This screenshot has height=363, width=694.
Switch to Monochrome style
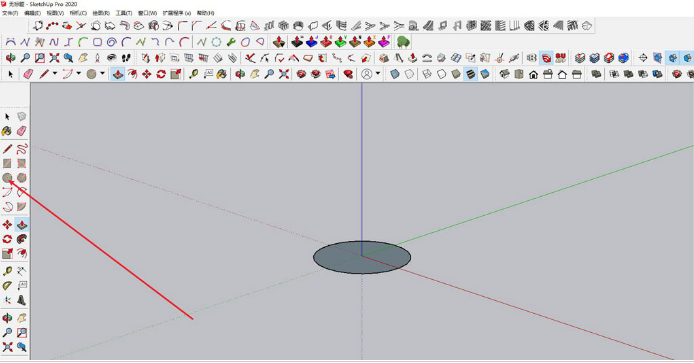(485, 74)
